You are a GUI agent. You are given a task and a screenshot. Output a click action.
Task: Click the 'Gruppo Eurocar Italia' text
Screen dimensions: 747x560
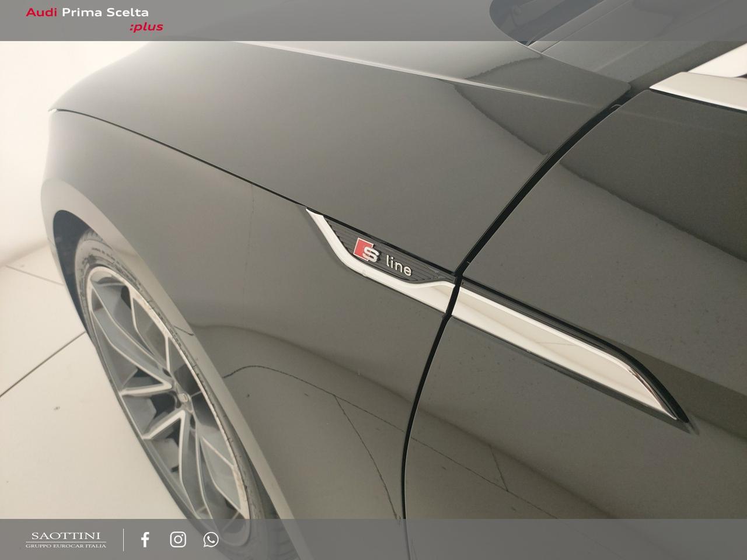(x=66, y=546)
